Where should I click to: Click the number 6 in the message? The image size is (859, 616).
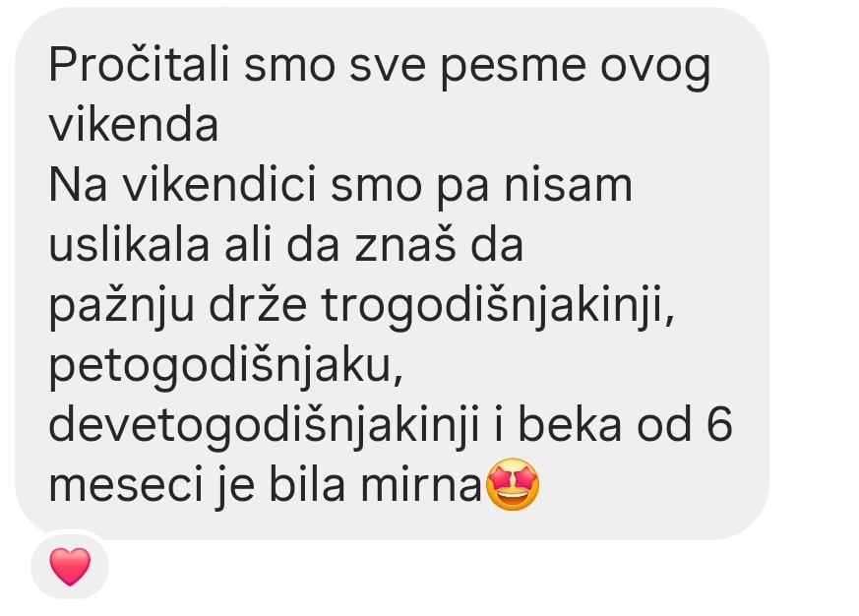coord(719,424)
